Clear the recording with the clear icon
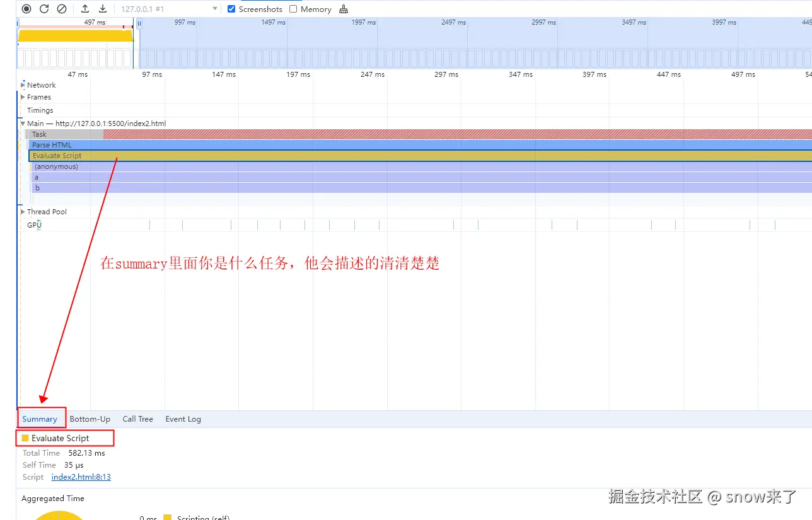812x520 pixels. click(62, 9)
